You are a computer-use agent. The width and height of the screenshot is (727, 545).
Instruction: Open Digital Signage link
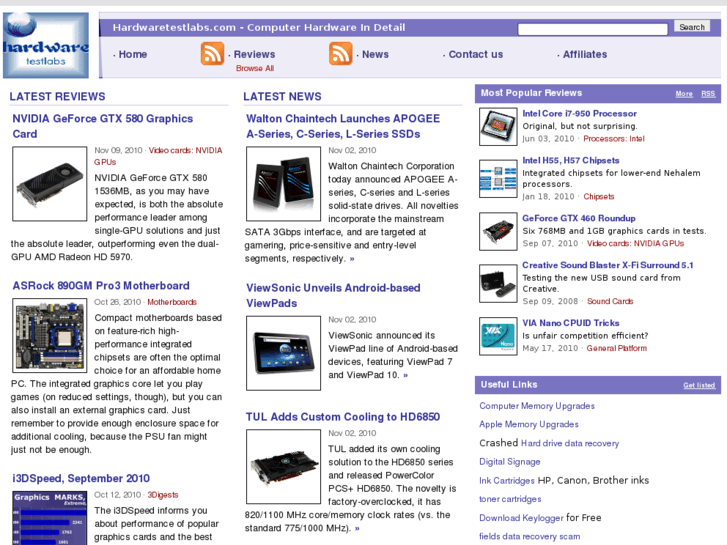click(510, 462)
